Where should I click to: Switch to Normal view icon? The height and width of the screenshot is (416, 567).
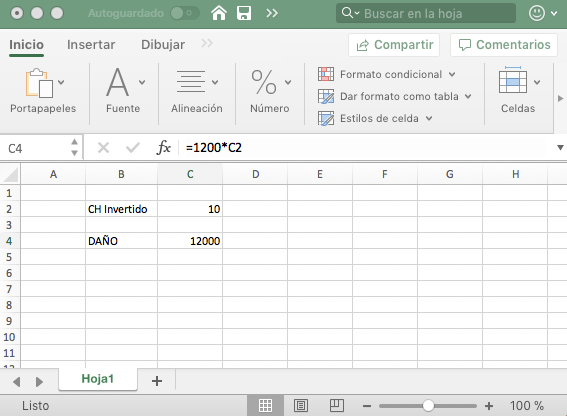(265, 406)
